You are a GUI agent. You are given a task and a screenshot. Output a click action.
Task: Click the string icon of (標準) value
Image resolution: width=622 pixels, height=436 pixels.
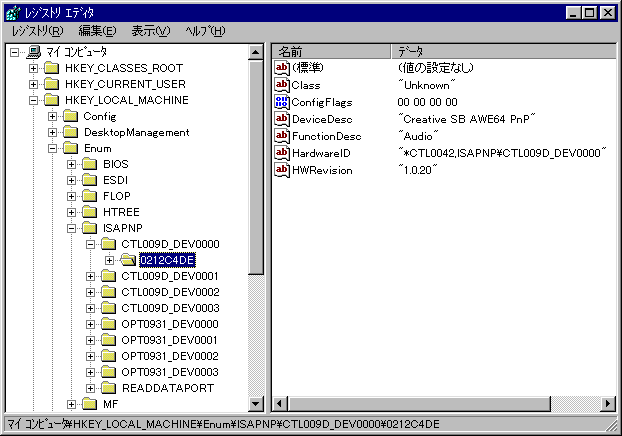[282, 68]
